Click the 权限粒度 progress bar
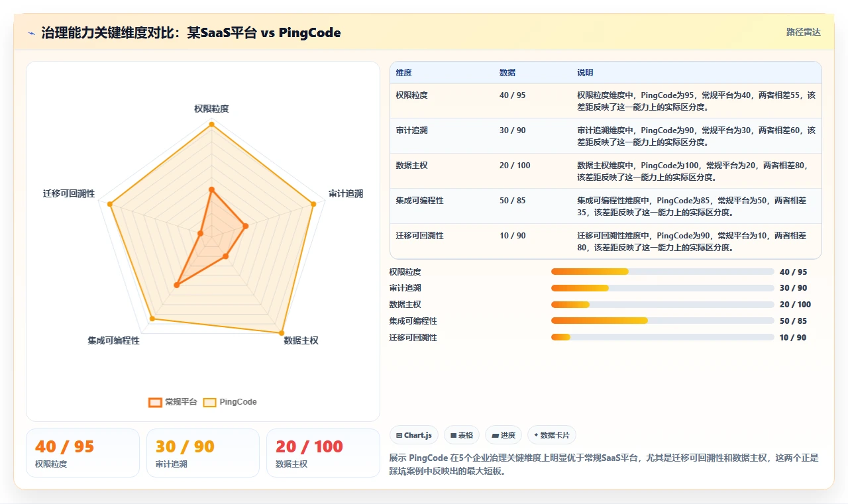This screenshot has height=504, width=848. [662, 272]
